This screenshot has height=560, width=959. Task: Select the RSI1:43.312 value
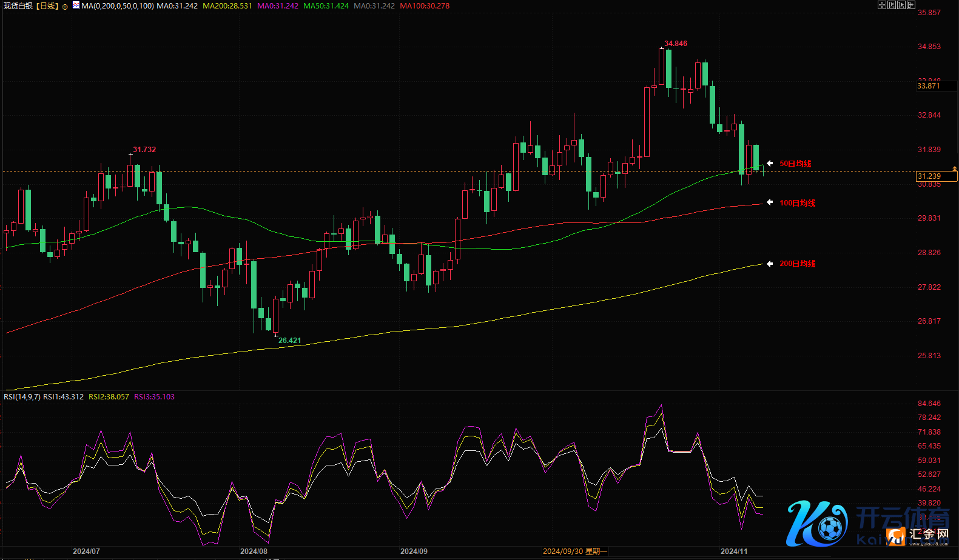pyautogui.click(x=64, y=397)
